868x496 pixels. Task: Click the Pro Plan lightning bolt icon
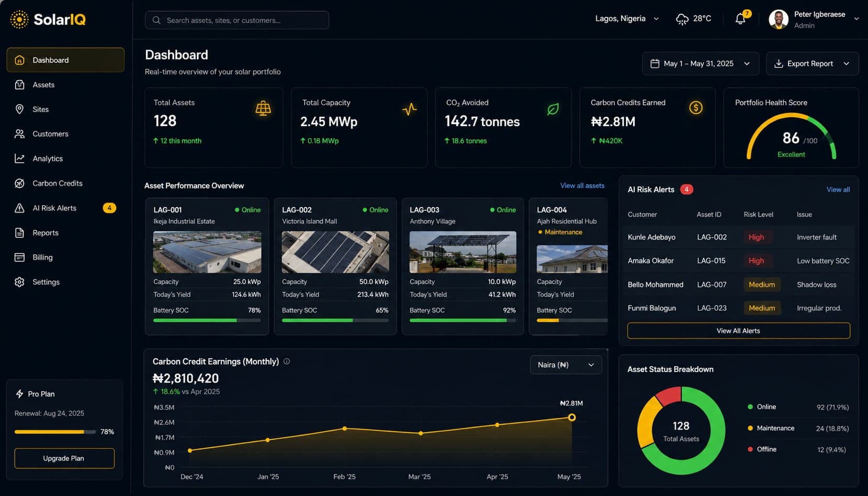(19, 393)
